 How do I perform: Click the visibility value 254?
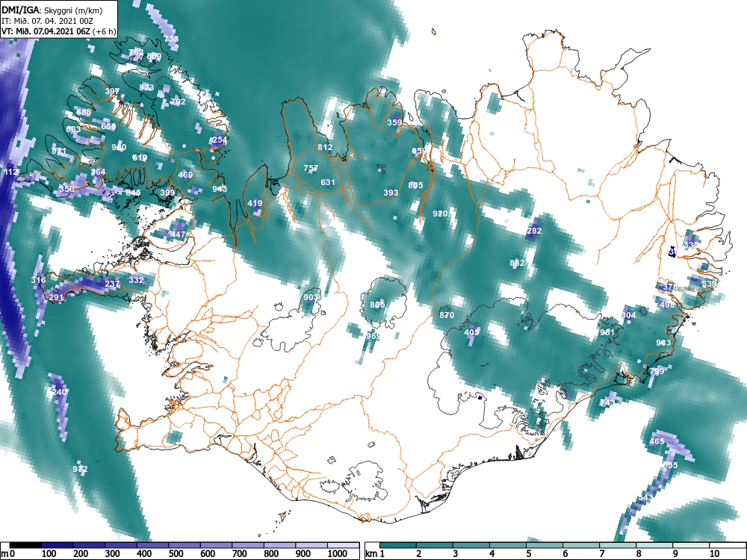click(x=220, y=140)
